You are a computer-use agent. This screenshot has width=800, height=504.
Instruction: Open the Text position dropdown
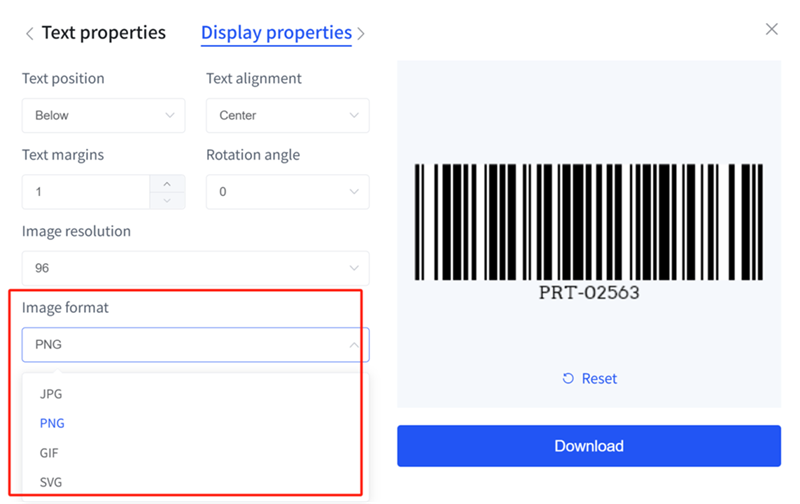click(103, 115)
